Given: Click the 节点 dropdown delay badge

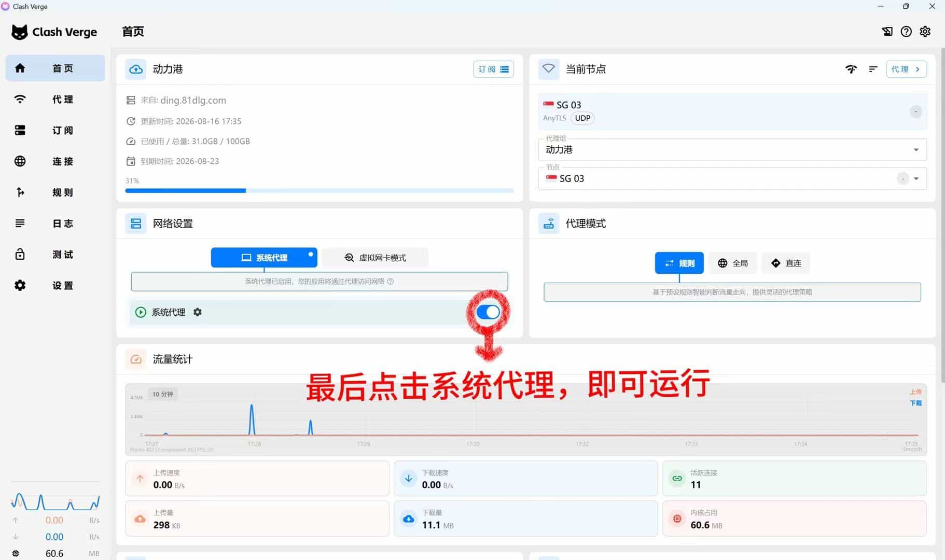Looking at the screenshot, I should [903, 178].
